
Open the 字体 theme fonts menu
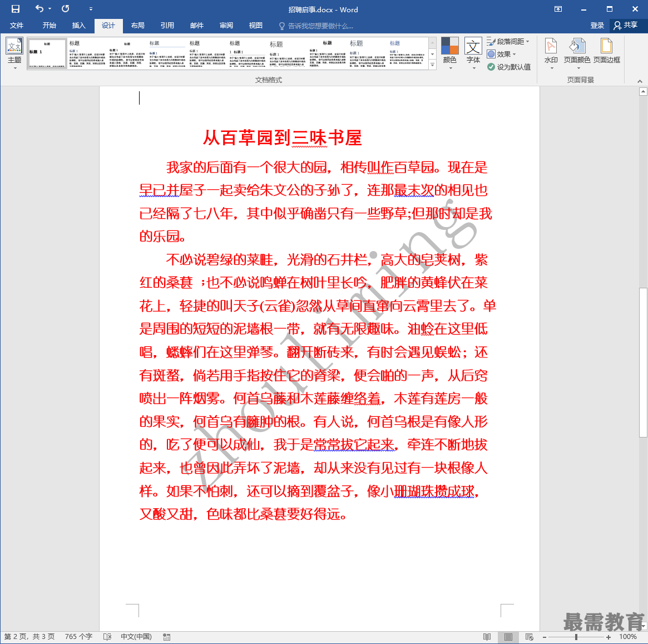pyautogui.click(x=473, y=54)
